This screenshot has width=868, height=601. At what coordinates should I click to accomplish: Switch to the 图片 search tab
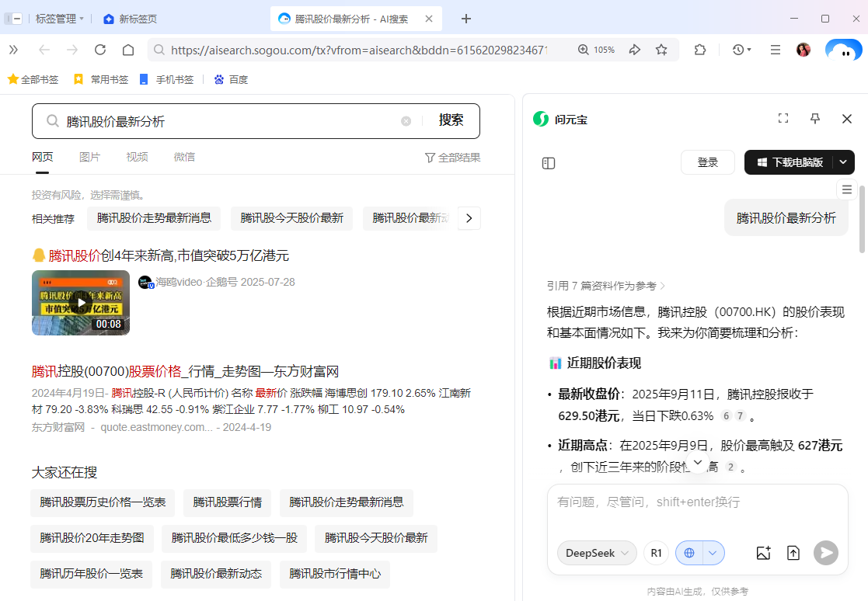(x=90, y=156)
